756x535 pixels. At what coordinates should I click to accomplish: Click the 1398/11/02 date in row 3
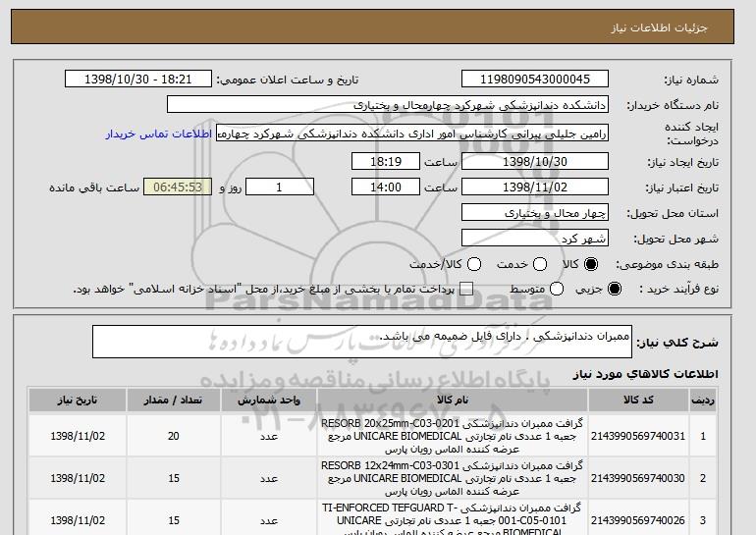pos(78,520)
